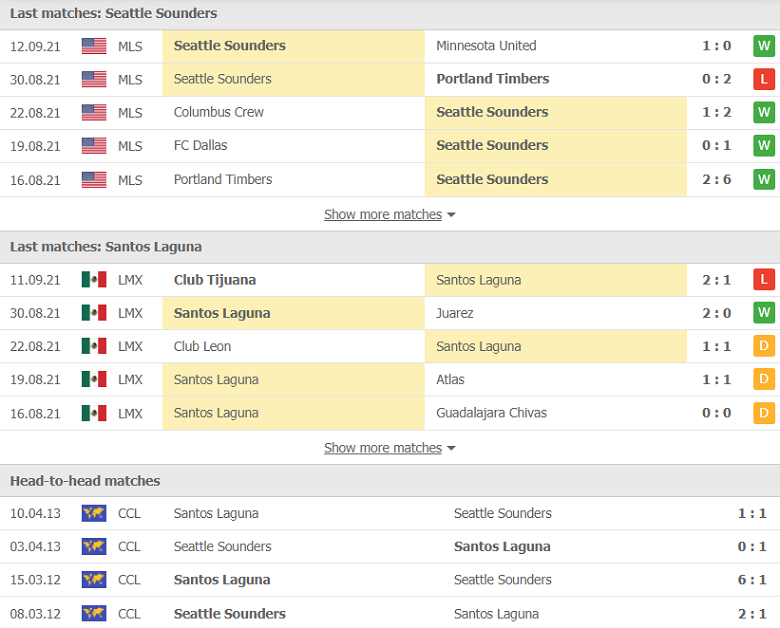Click the date 12.09.21
This screenshot has width=780, height=628.
point(35,46)
